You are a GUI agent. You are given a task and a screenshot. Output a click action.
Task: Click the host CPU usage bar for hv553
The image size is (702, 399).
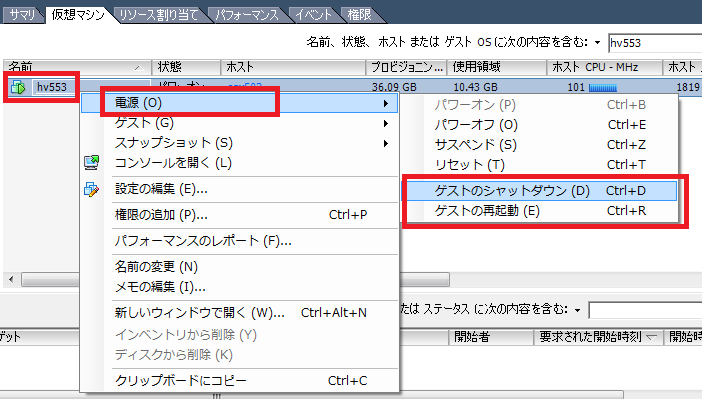603,87
